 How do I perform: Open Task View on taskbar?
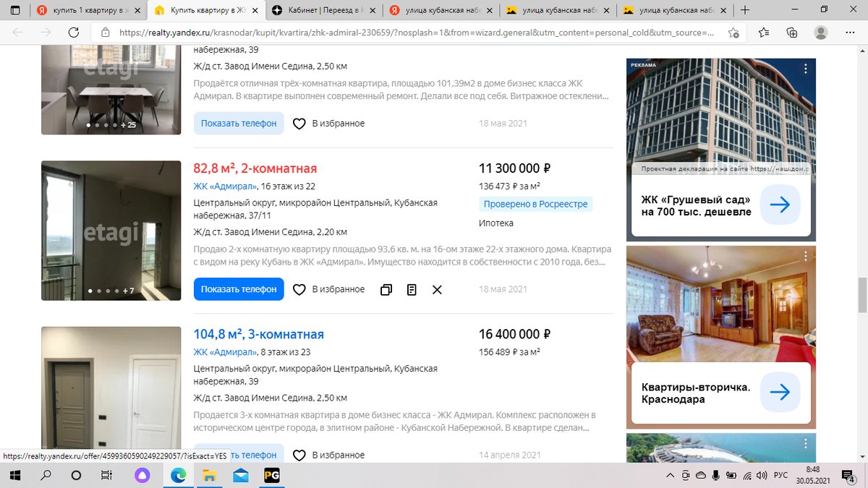(106, 475)
